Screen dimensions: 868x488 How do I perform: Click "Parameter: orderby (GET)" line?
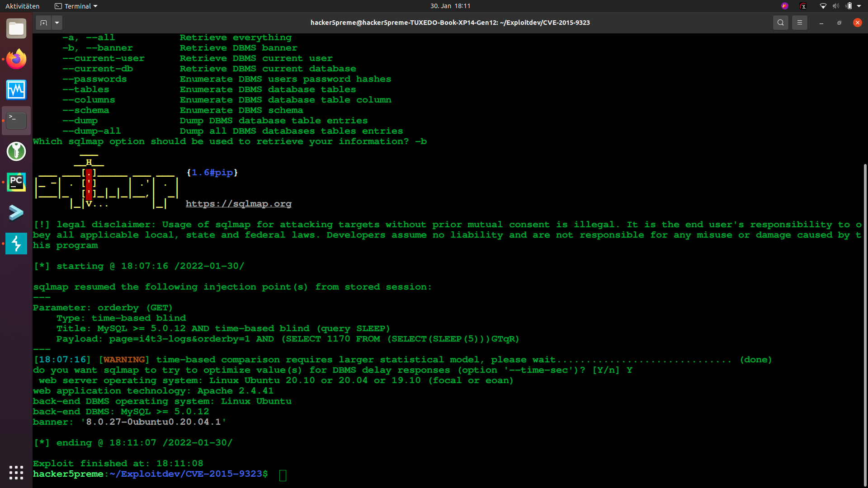point(103,308)
